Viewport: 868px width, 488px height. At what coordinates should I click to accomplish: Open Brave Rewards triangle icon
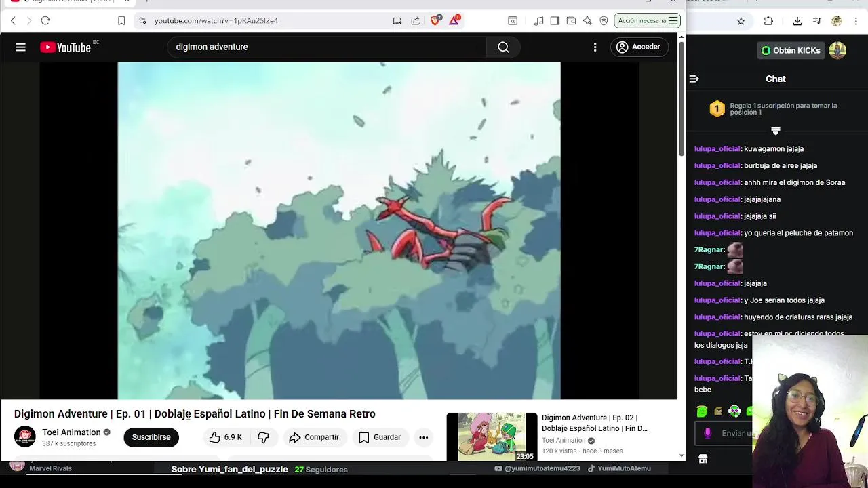click(454, 20)
